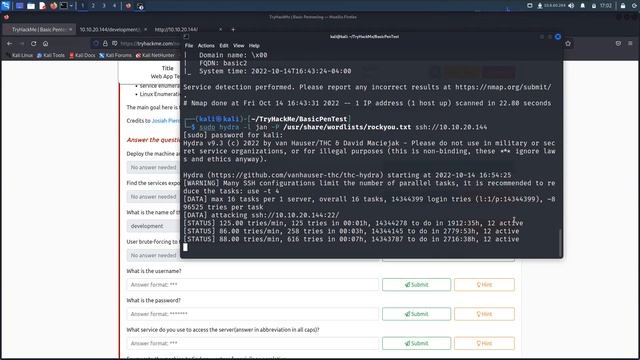Click the password answer field
The image size is (640, 360).
click(252, 314)
